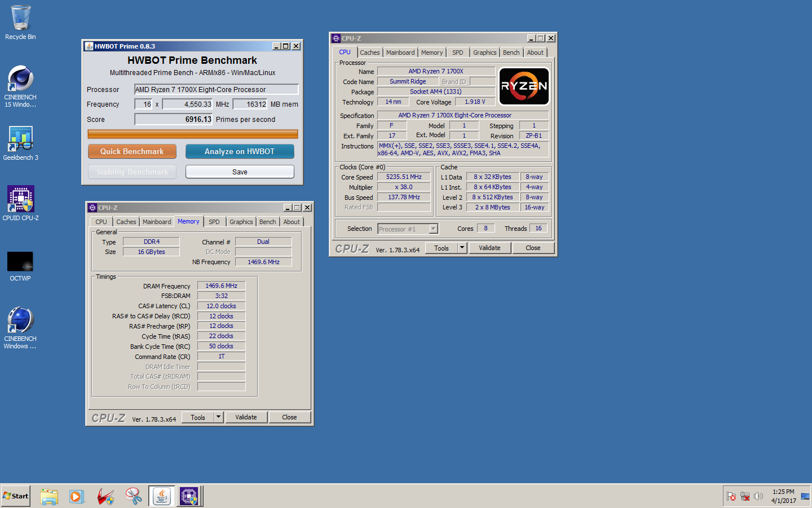812x508 pixels.
Task: Click the NB Frequency 1469.6 MHz value
Action: pyautogui.click(x=263, y=262)
